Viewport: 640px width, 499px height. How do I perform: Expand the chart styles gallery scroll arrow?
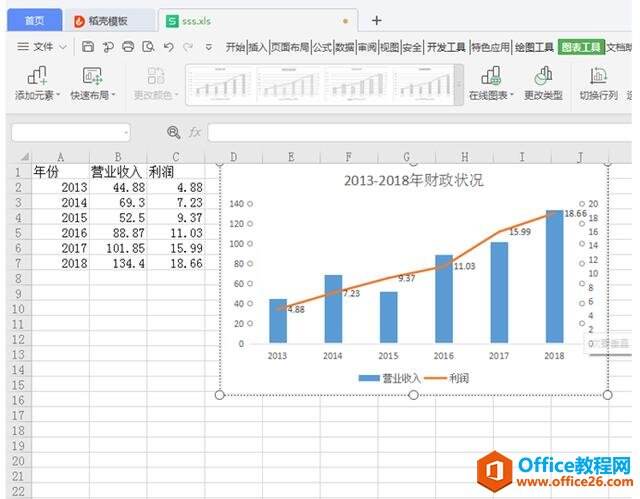pyautogui.click(x=459, y=85)
